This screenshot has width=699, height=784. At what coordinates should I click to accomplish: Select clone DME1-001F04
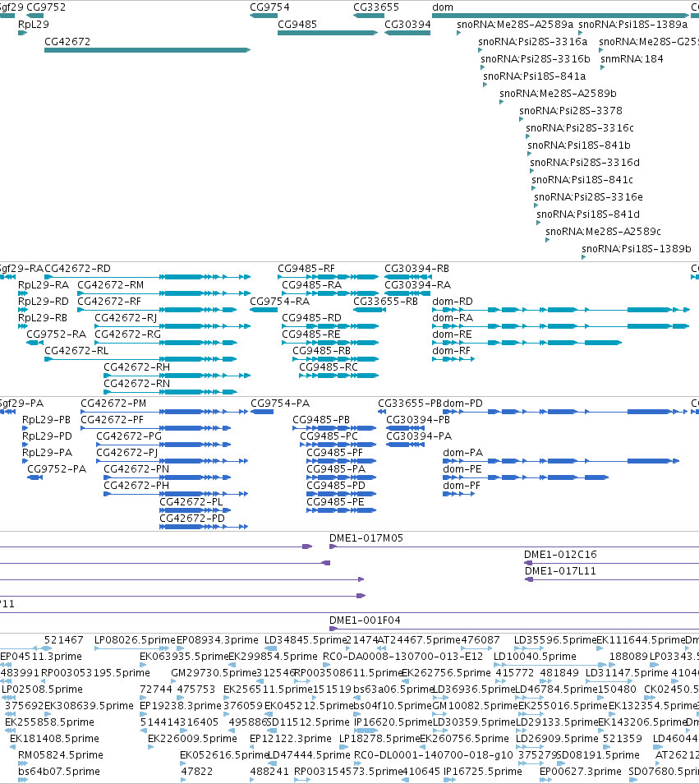tap(365, 620)
